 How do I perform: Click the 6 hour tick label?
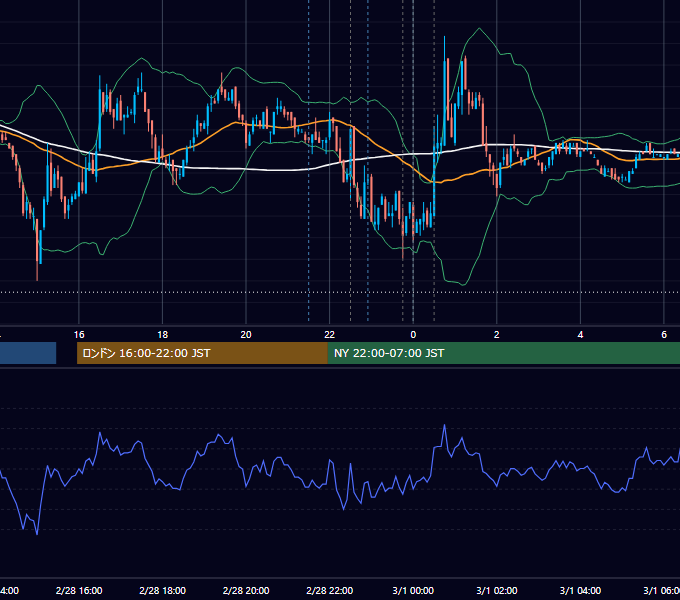coord(664,335)
